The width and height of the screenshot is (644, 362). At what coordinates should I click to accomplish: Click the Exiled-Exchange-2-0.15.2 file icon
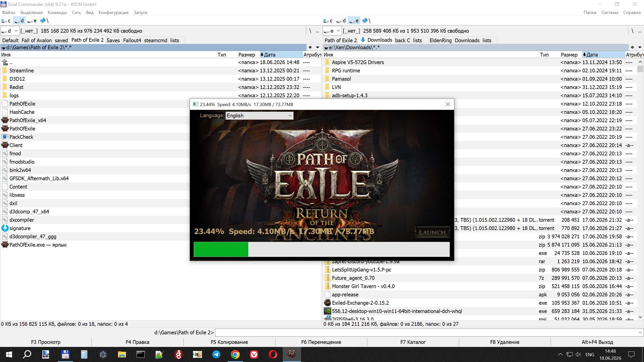pos(327,303)
